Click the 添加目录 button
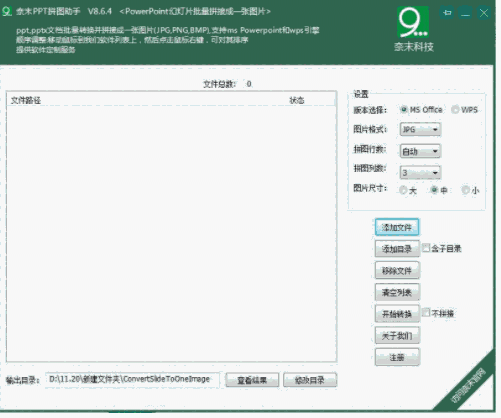The image size is (501, 418). (x=397, y=249)
